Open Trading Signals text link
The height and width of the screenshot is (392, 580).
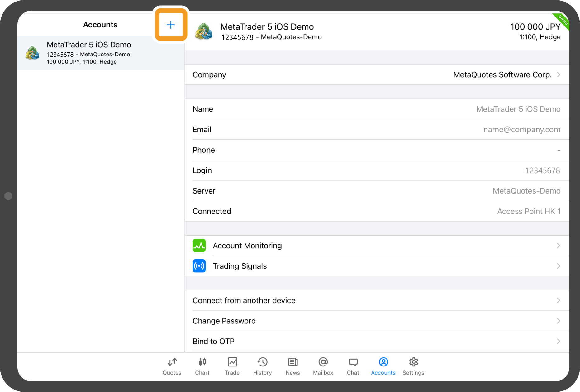(x=240, y=266)
